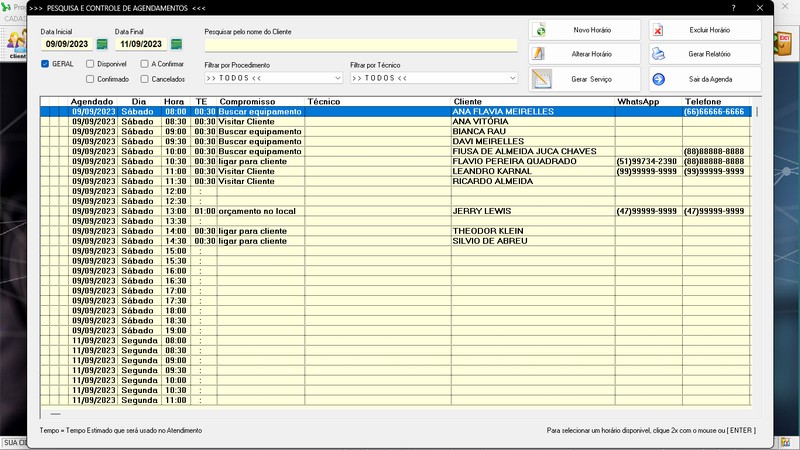Click the exit door icon in background window
The height and width of the screenshot is (450, 800).
pyautogui.click(x=783, y=43)
